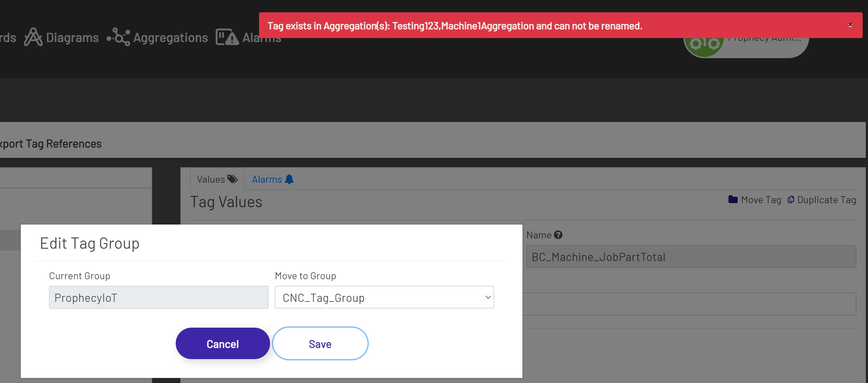868x383 pixels.
Task: Click the help icon next to Name
Action: click(558, 234)
